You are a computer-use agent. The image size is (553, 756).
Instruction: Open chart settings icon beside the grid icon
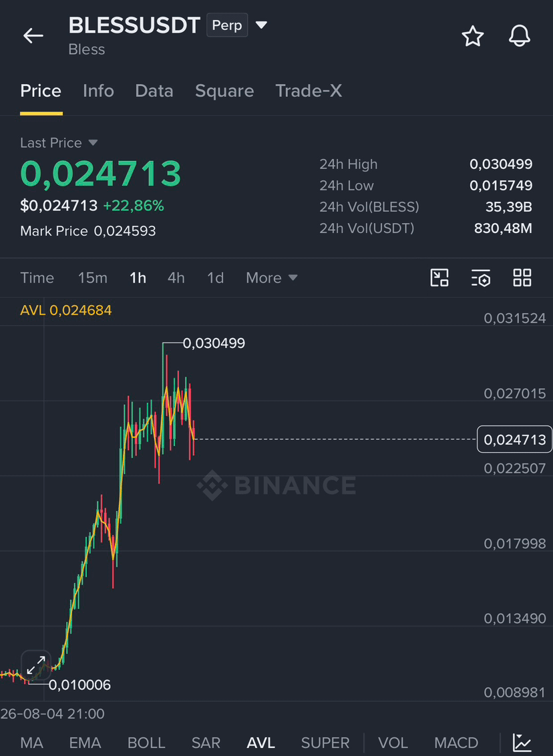coord(481,278)
